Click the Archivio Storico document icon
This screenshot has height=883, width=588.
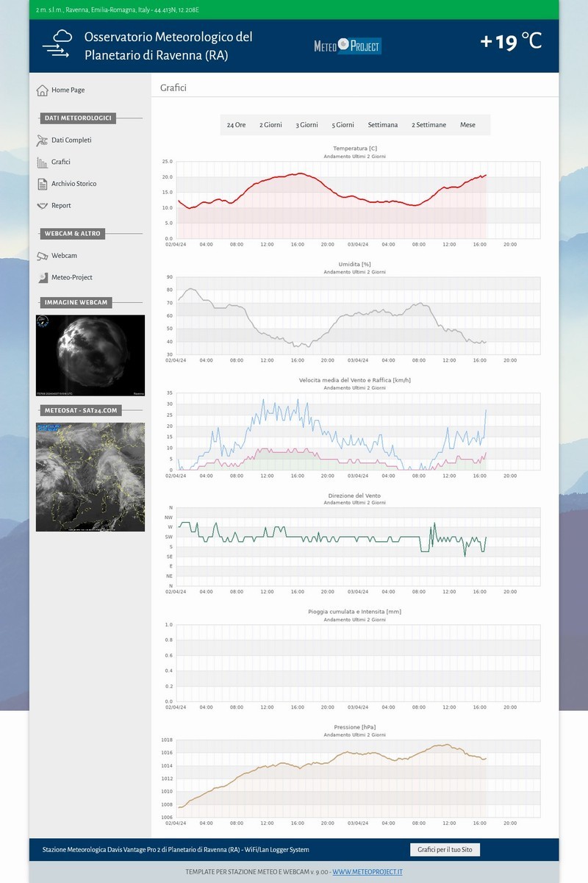click(x=42, y=184)
